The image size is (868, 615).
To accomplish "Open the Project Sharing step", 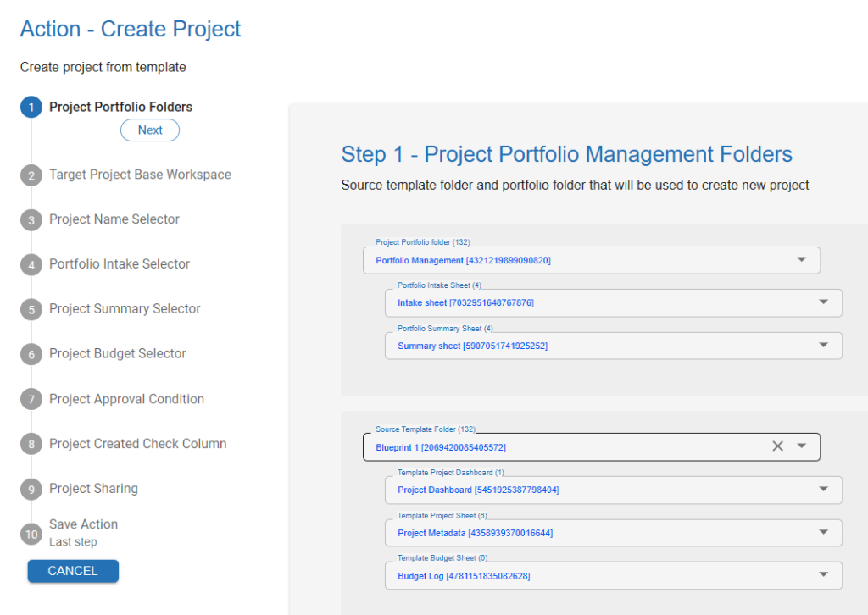I will (93, 489).
